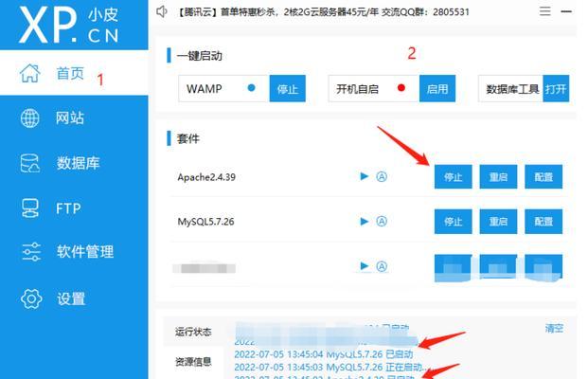
Task: Click the 腾讯云 promotion announcement text
Action: pyautogui.click(x=323, y=12)
